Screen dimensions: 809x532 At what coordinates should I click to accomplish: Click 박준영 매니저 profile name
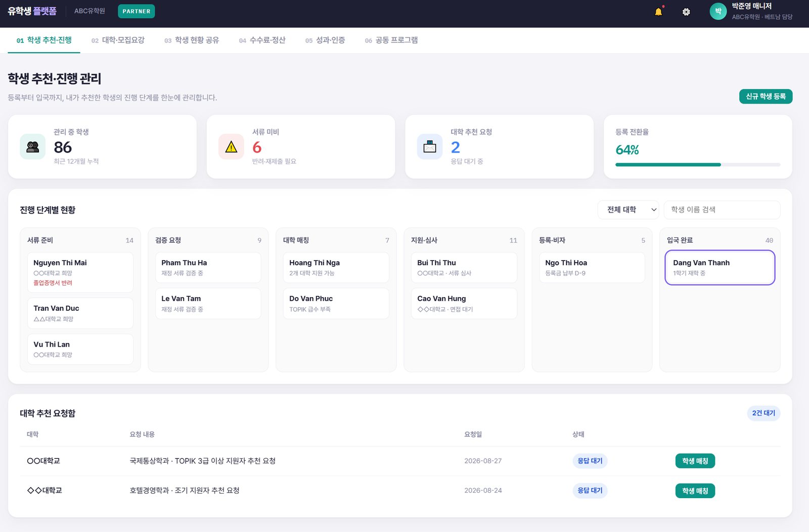751,6
